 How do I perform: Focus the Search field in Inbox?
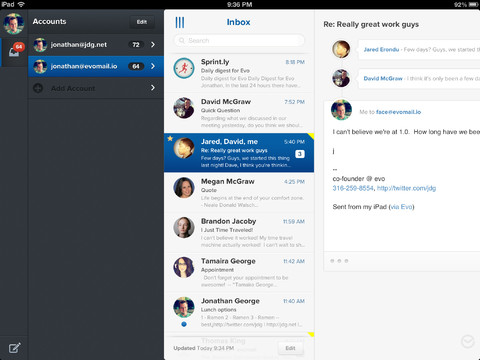[239, 41]
